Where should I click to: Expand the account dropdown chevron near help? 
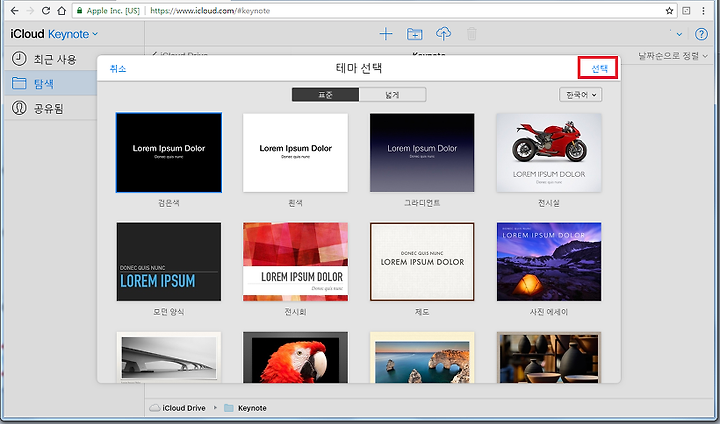coord(679,34)
